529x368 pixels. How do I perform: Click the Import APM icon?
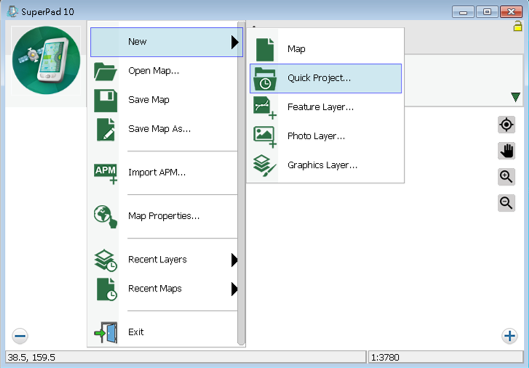tap(106, 173)
